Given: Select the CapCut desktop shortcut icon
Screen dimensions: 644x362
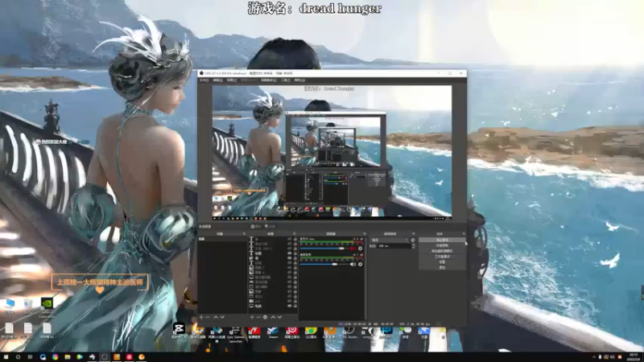Looking at the screenshot, I should pyautogui.click(x=179, y=331).
